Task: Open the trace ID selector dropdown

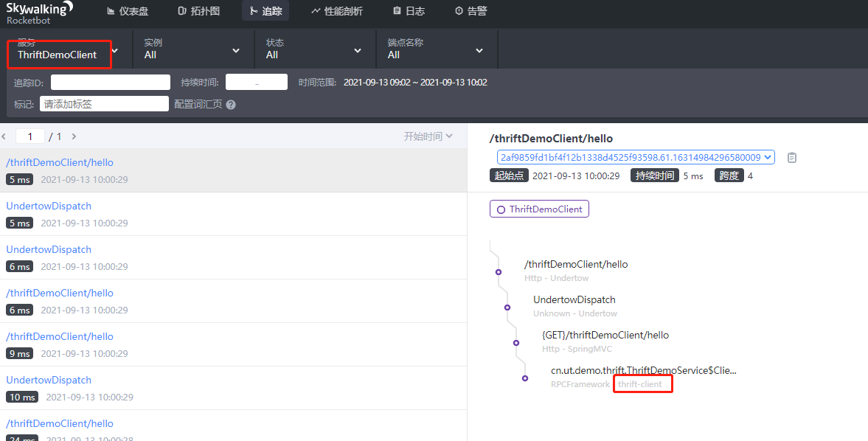Action: pos(636,158)
